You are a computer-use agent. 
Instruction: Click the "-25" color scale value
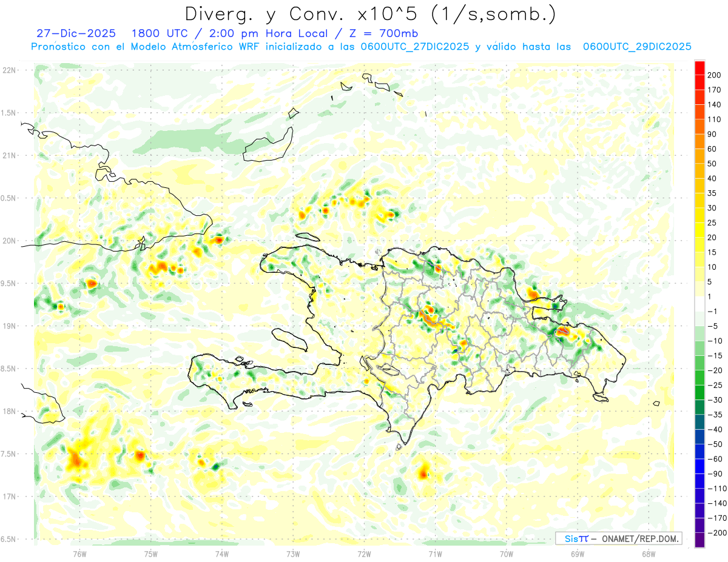tap(715, 385)
